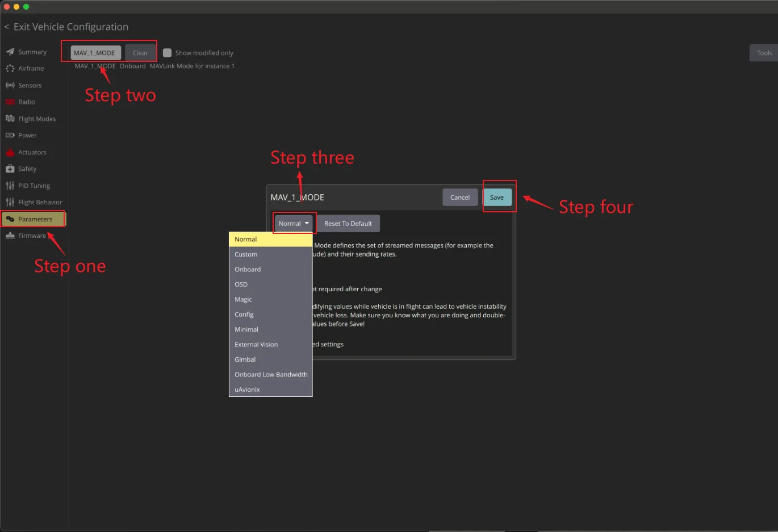The width and height of the screenshot is (778, 532).
Task: Focus the MAV_1_MODE search field
Action: coord(95,53)
